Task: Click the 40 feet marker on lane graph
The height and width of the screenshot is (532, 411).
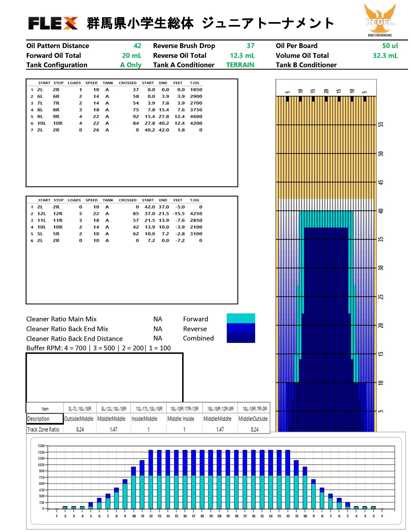Action: click(381, 211)
